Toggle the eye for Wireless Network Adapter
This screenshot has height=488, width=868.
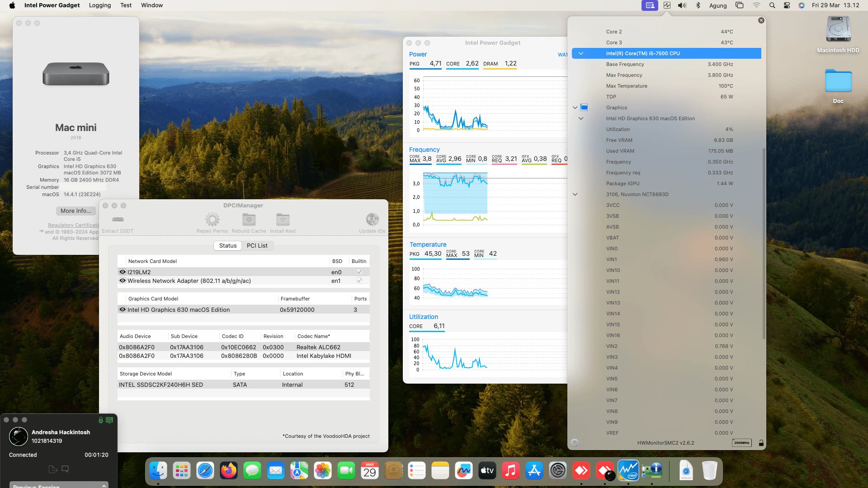tap(122, 281)
